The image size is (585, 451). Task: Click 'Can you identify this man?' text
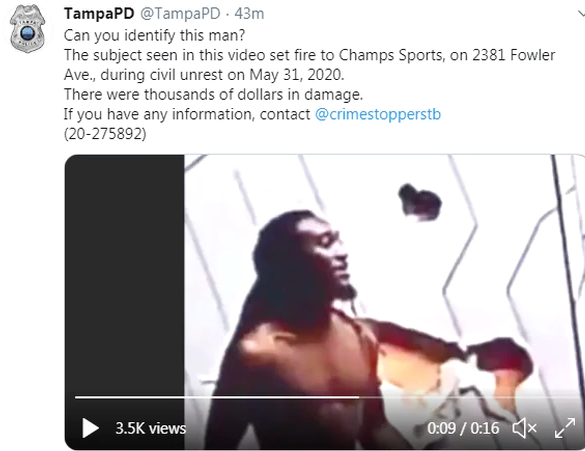tap(154, 35)
